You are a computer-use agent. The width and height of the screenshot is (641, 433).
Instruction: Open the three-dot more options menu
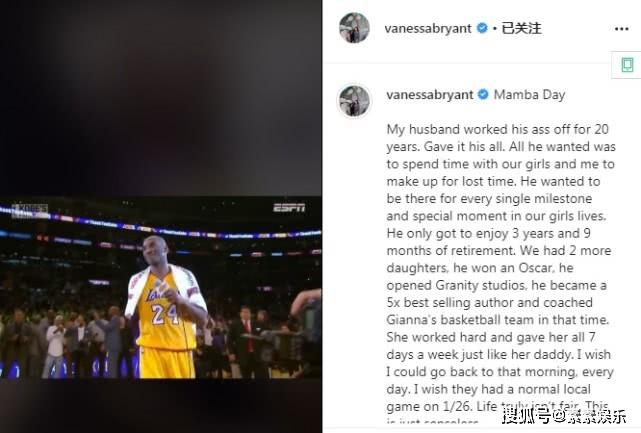click(621, 29)
